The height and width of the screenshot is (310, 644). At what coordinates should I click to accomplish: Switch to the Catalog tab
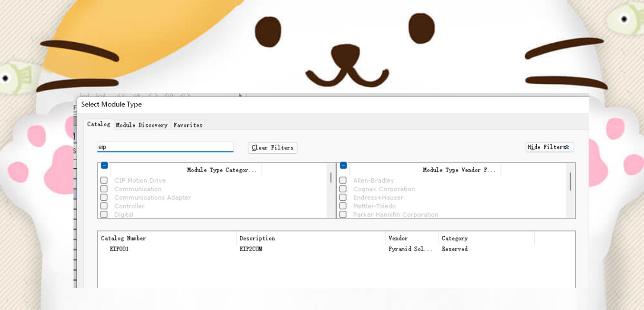pyautogui.click(x=99, y=124)
